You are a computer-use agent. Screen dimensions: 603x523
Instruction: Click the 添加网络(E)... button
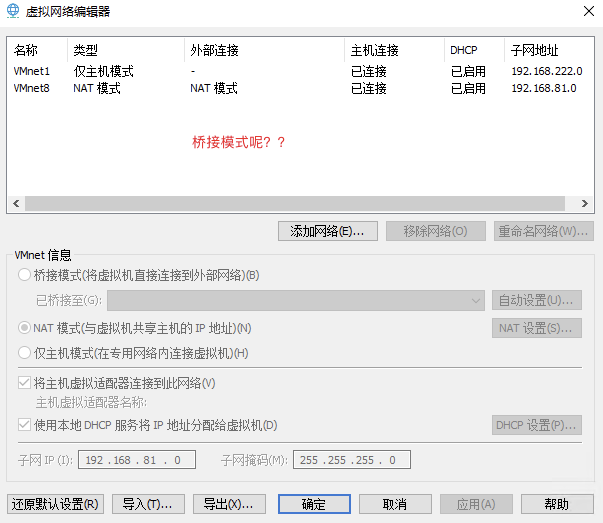(x=328, y=231)
